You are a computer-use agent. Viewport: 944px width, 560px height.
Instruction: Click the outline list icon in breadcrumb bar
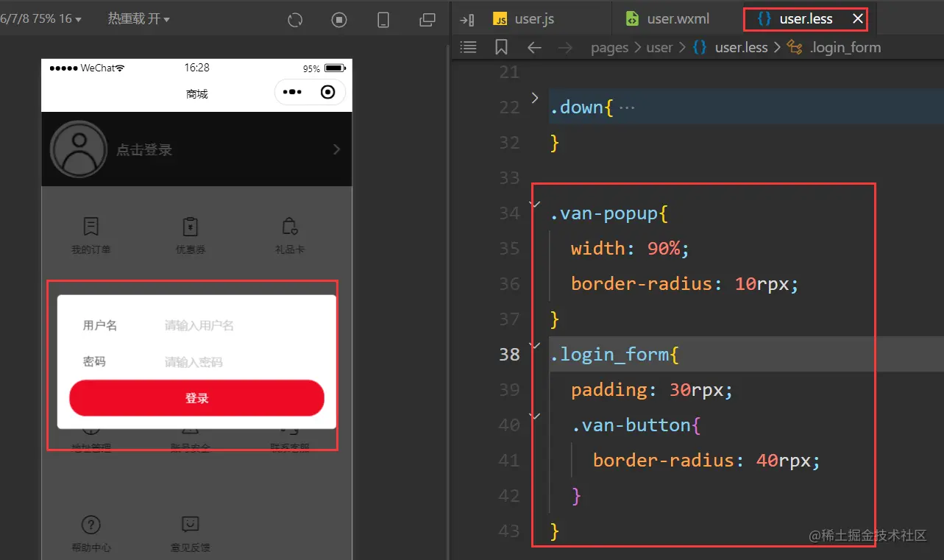pos(468,48)
